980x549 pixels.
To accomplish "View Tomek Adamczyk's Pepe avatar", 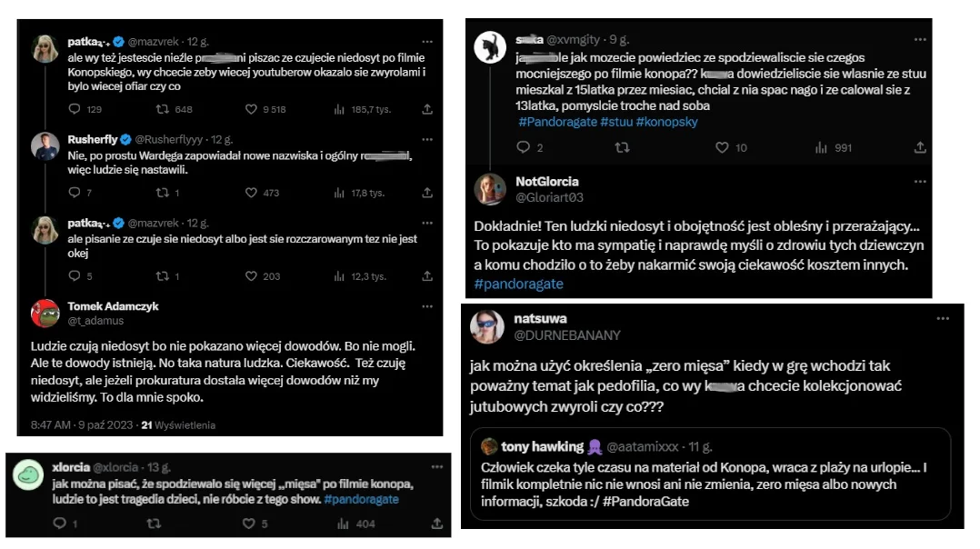I will tap(45, 314).
